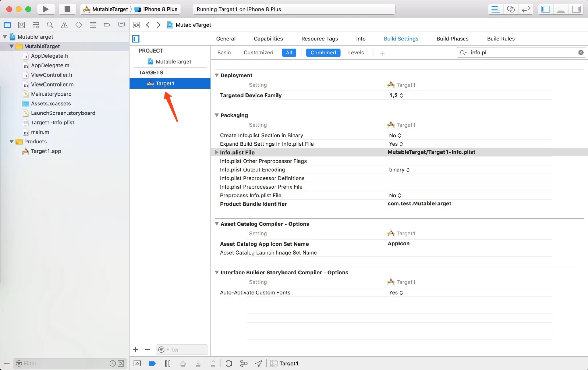Open the Report navigator
Viewport: 588px width, 370px height.
[x=121, y=25]
